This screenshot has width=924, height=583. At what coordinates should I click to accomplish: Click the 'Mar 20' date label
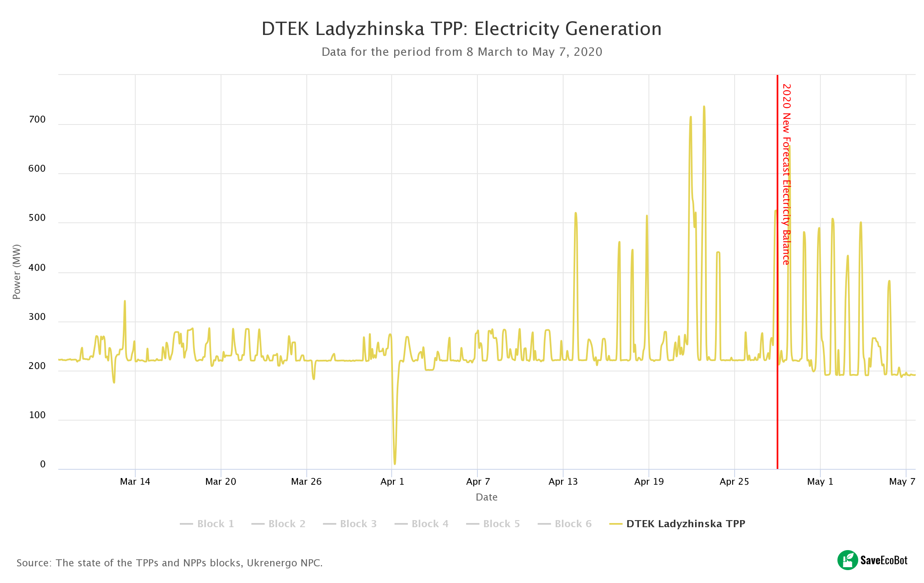tap(221, 482)
